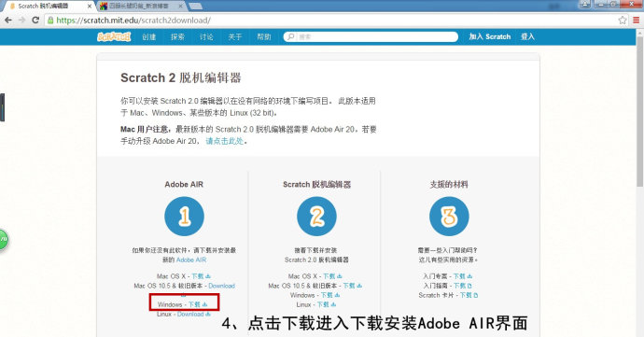Click the number 2 circle under Scratch 脱机编辑器
The height and width of the screenshot is (337, 644).
[x=316, y=217]
